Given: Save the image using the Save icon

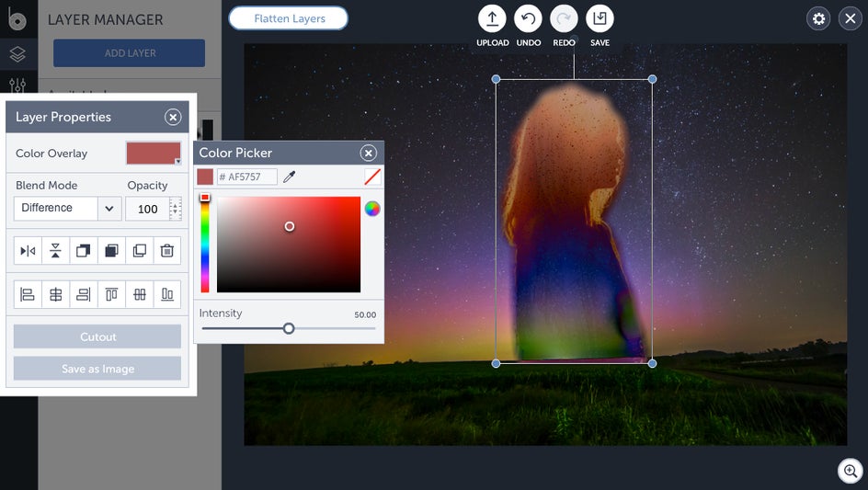Looking at the screenshot, I should (x=600, y=19).
